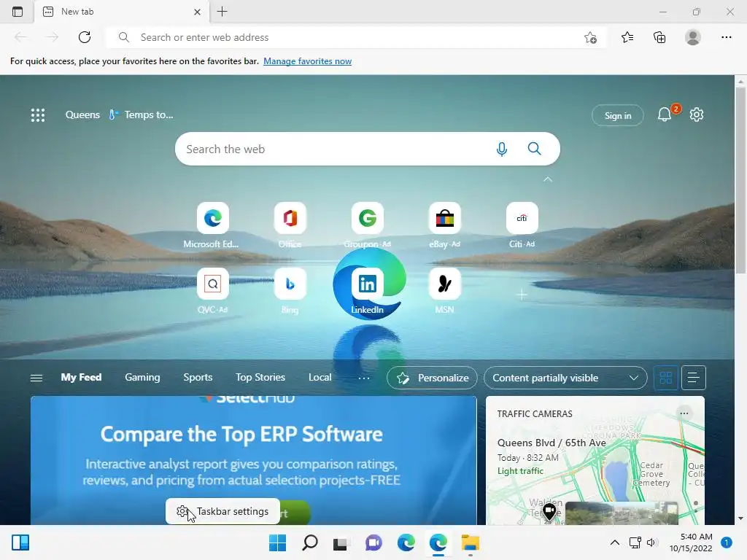Open the Collections icon
Viewport: 747px width, 560px height.
pos(659,37)
